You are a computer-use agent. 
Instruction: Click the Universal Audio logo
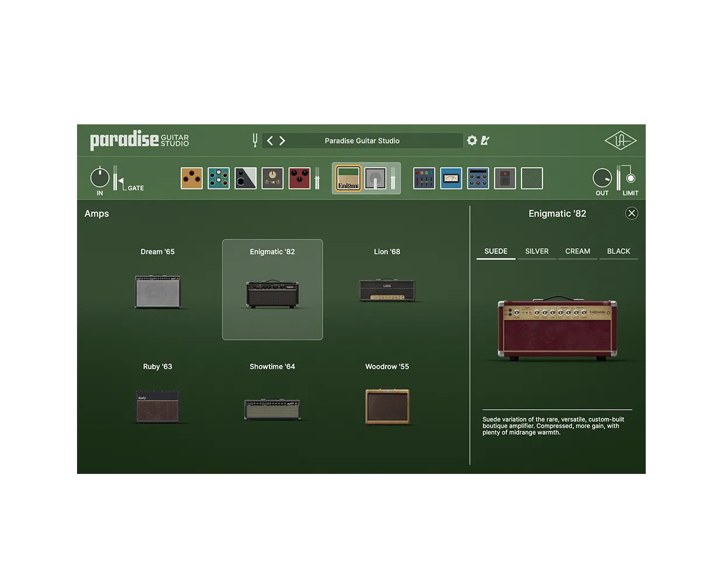point(620,140)
